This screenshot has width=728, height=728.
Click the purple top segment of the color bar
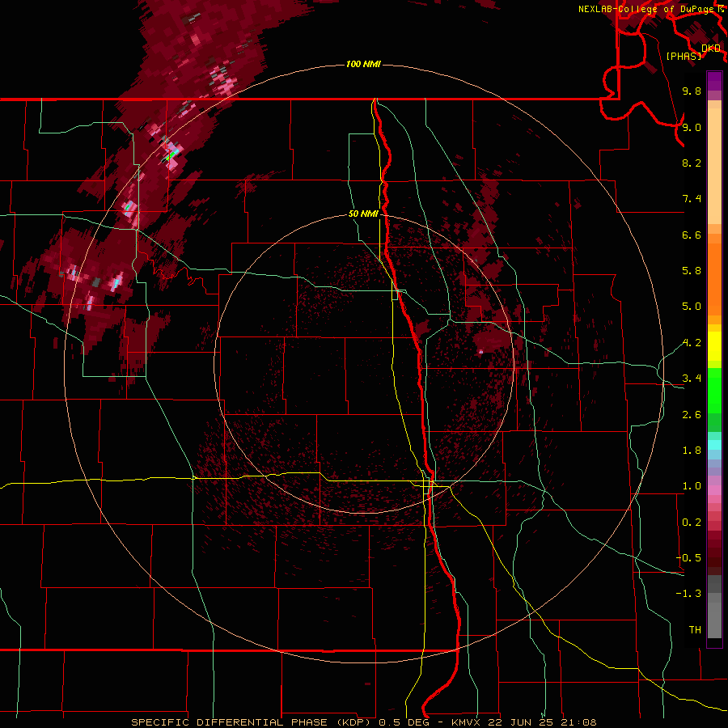[714, 81]
